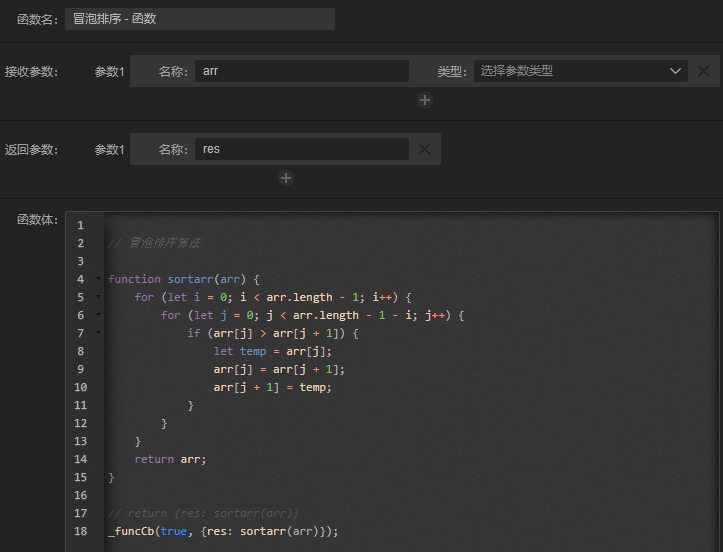Focus the arr parameter name input

click(302, 71)
